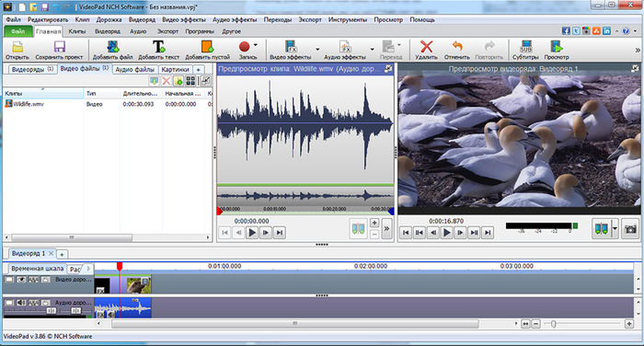The width and height of the screenshot is (644, 346).
Task: Play the clip preview
Action: [252, 233]
